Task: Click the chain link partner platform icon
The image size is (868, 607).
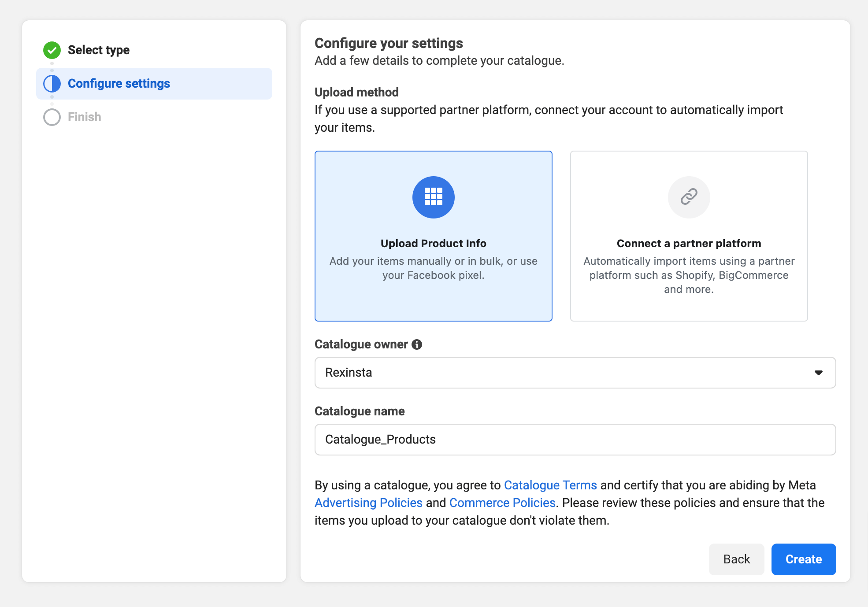Action: pyautogui.click(x=689, y=197)
